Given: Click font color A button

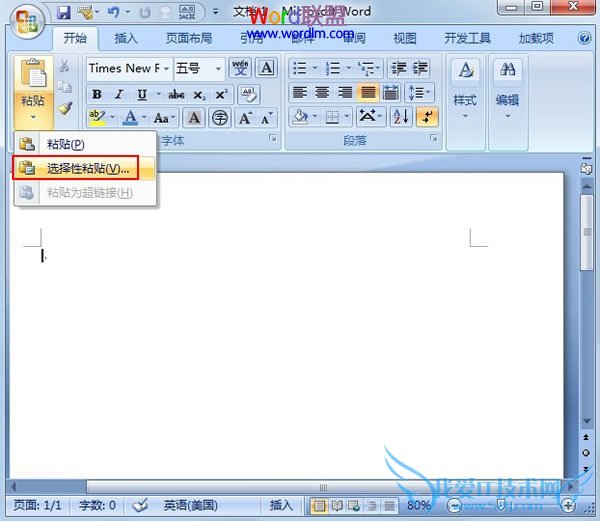Looking at the screenshot, I should [x=130, y=118].
